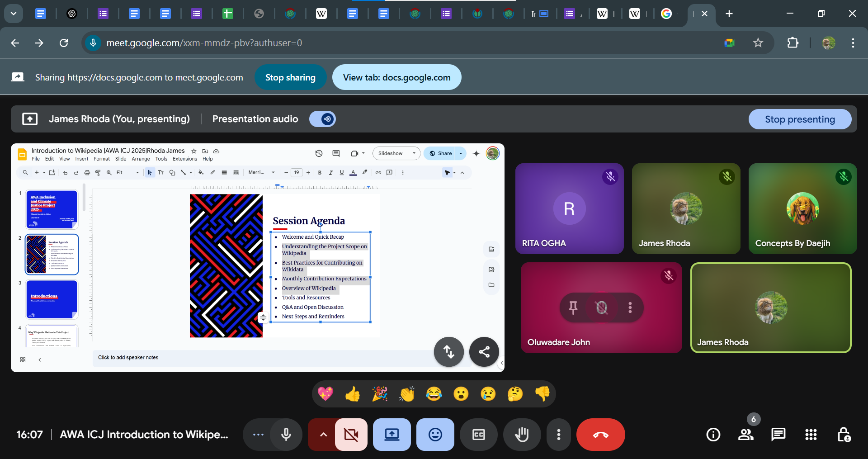Turn on camera toggle
Screen dimensions: 868x459
click(x=351, y=435)
